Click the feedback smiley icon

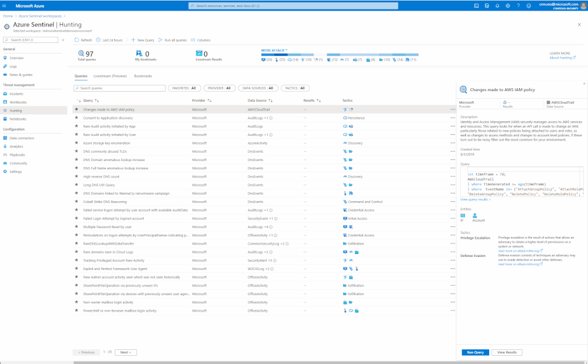point(529,6)
